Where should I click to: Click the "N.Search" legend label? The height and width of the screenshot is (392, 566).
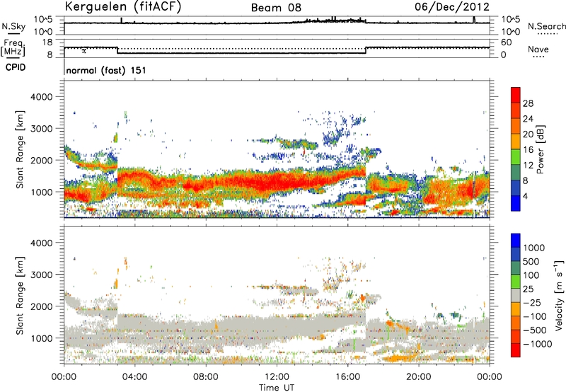point(546,26)
